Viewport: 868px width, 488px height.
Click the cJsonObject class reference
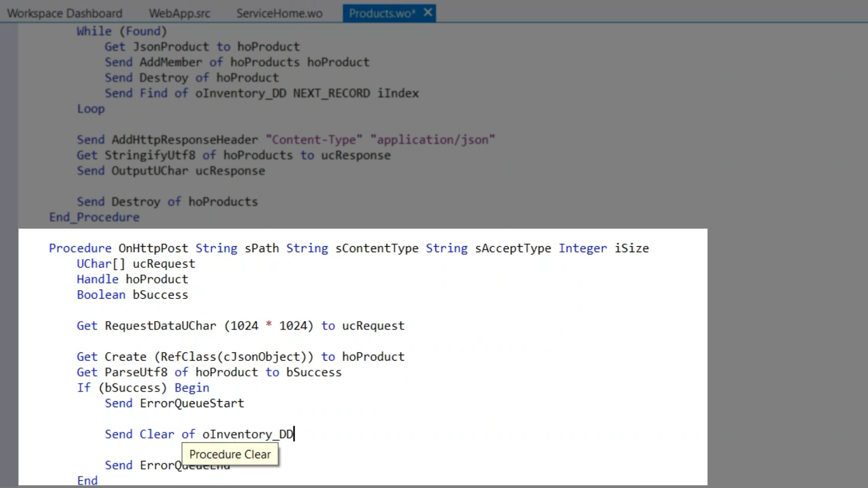tap(262, 357)
